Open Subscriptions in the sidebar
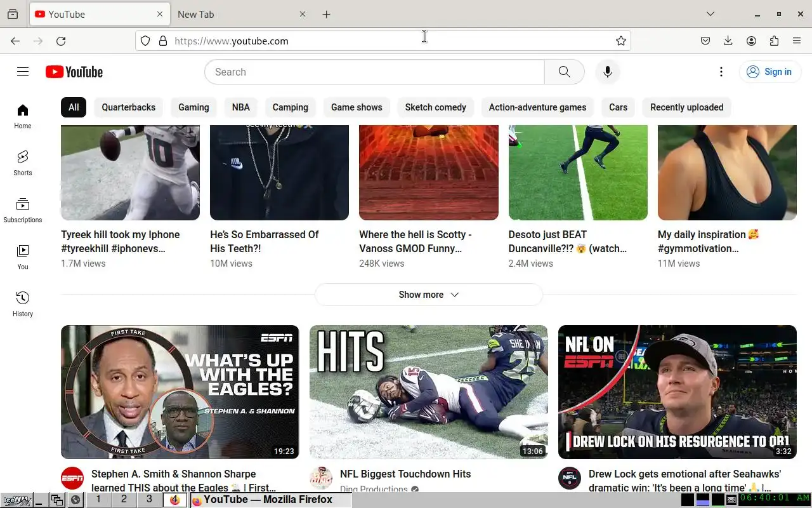This screenshot has height=508, width=812. click(x=23, y=210)
